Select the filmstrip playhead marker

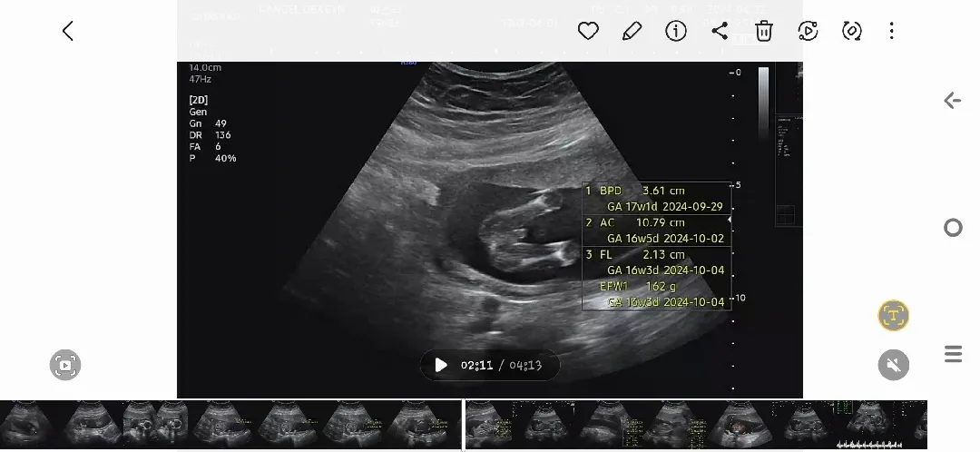click(463, 425)
